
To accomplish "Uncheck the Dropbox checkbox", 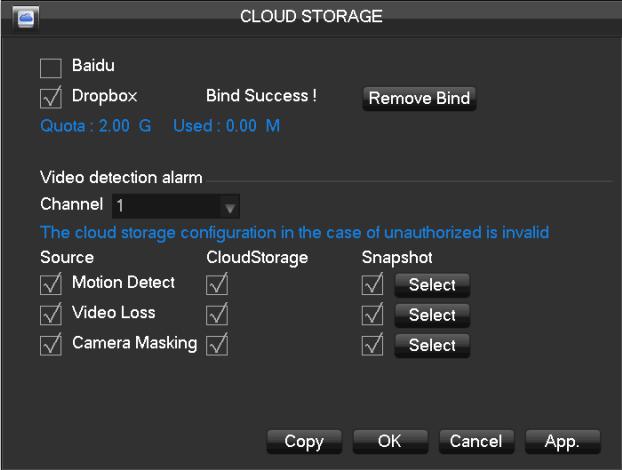I will (51, 98).
